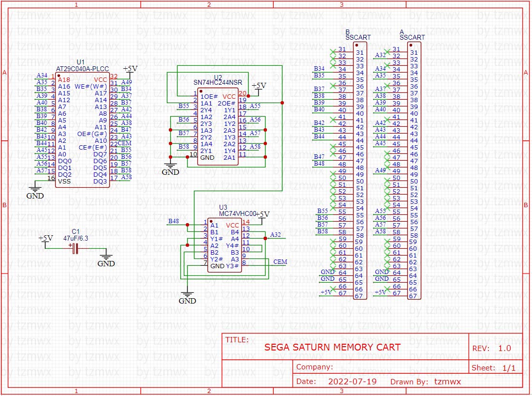This screenshot has width=532, height=396.
Task: Click the GND symbol below U1 VSS
Action: pyautogui.click(x=35, y=192)
